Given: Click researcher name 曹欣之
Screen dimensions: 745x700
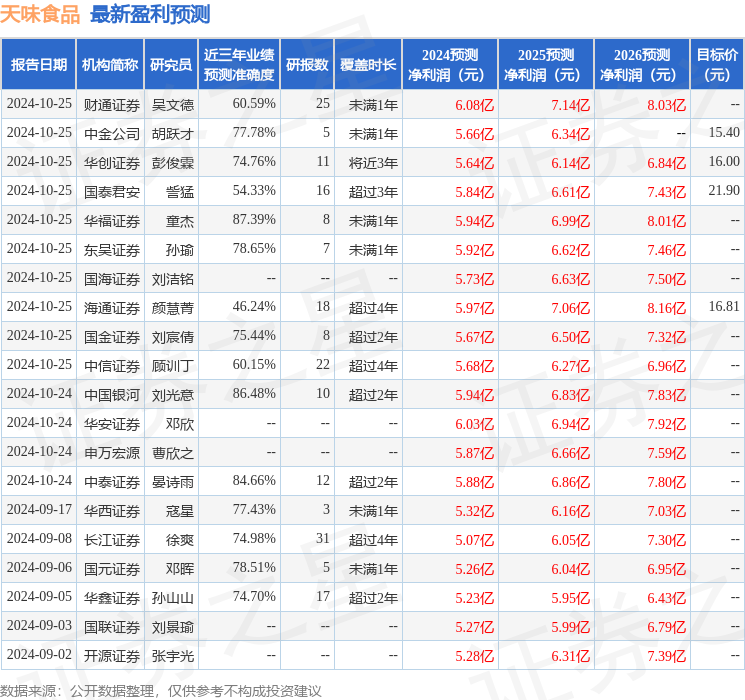Looking at the screenshot, I should coord(172,452).
